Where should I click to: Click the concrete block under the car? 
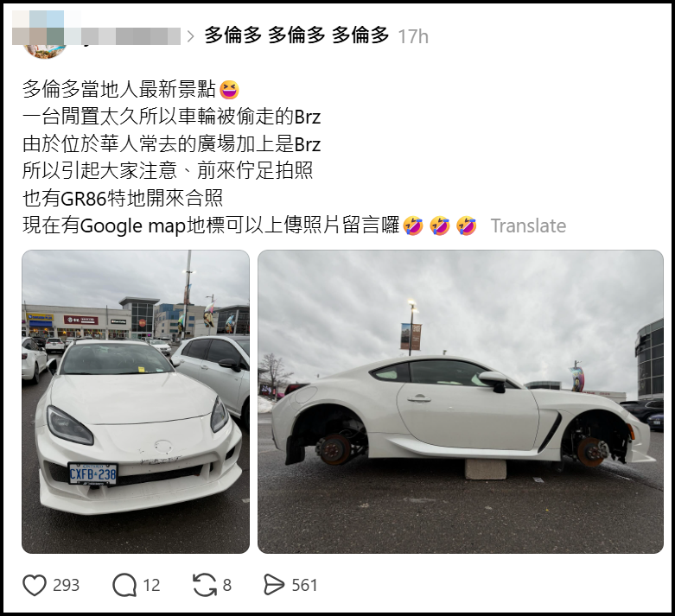tap(486, 469)
